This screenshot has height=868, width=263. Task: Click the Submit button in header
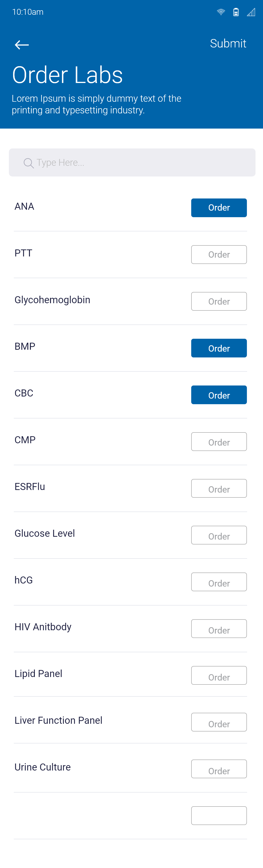228,43
